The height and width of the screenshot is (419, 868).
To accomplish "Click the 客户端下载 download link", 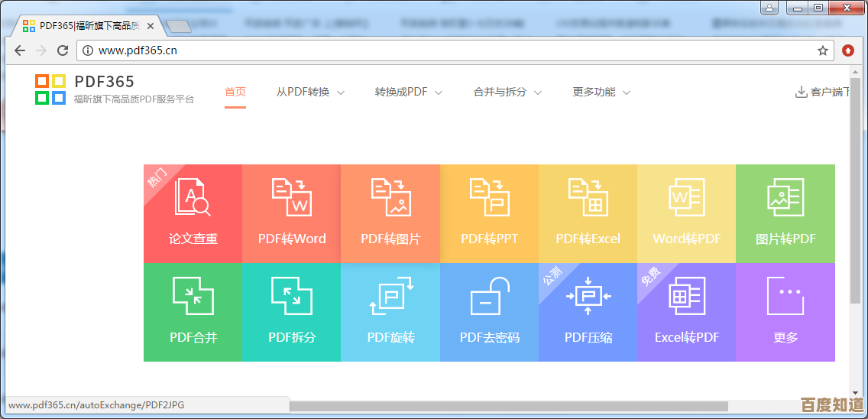I will 824,92.
